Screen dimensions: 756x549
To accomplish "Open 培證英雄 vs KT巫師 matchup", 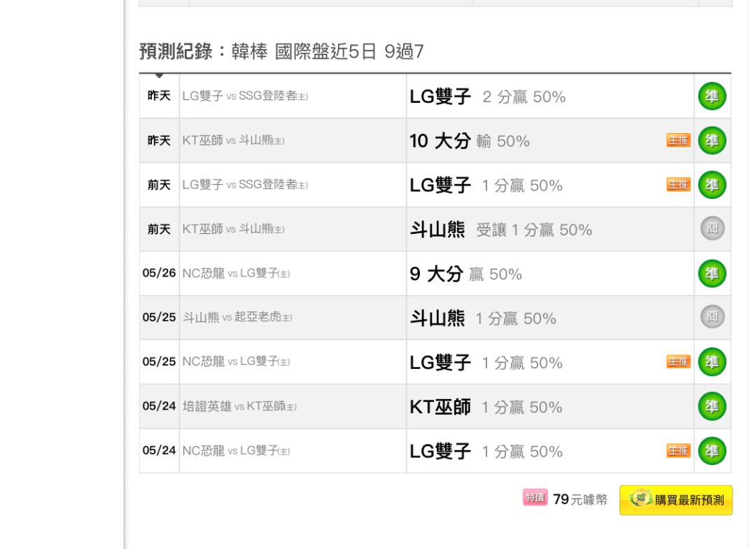I will coord(239,406).
